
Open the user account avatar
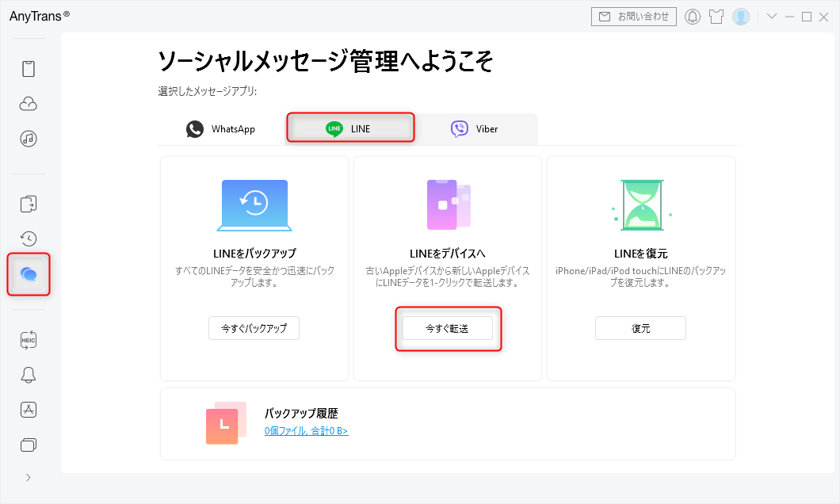741,17
